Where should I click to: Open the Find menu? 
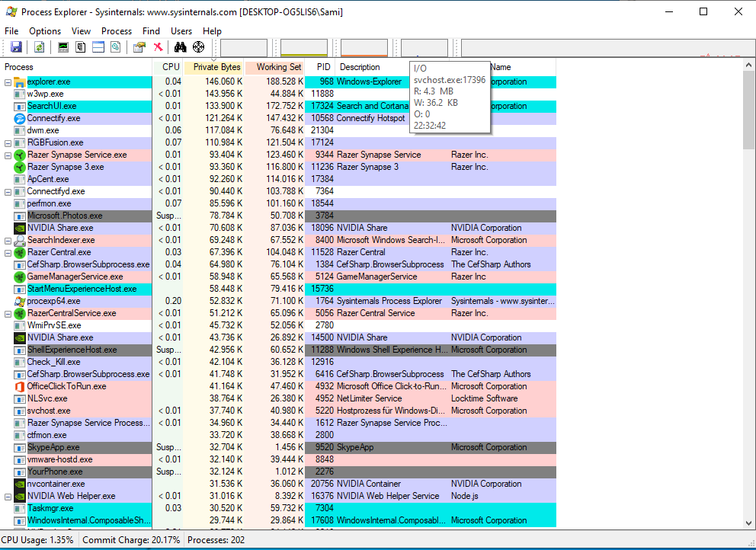[151, 30]
